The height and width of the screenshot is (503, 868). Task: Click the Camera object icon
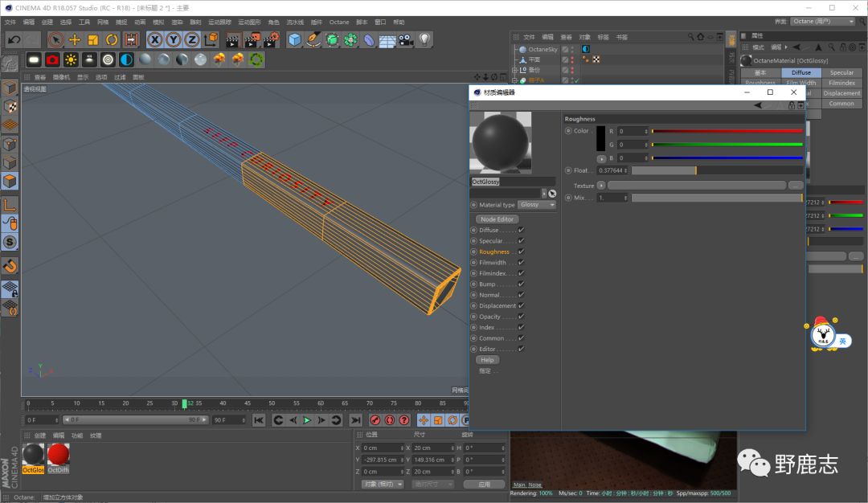point(406,39)
